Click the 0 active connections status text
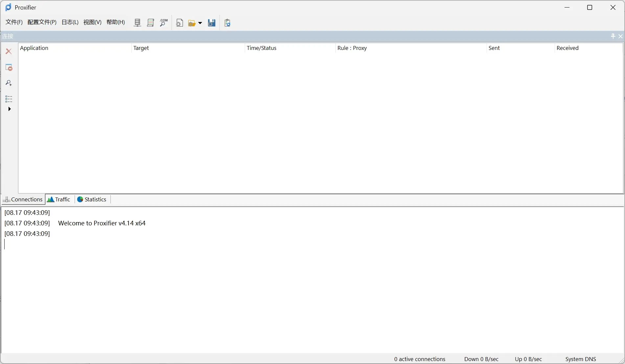625x364 pixels. pyautogui.click(x=420, y=359)
